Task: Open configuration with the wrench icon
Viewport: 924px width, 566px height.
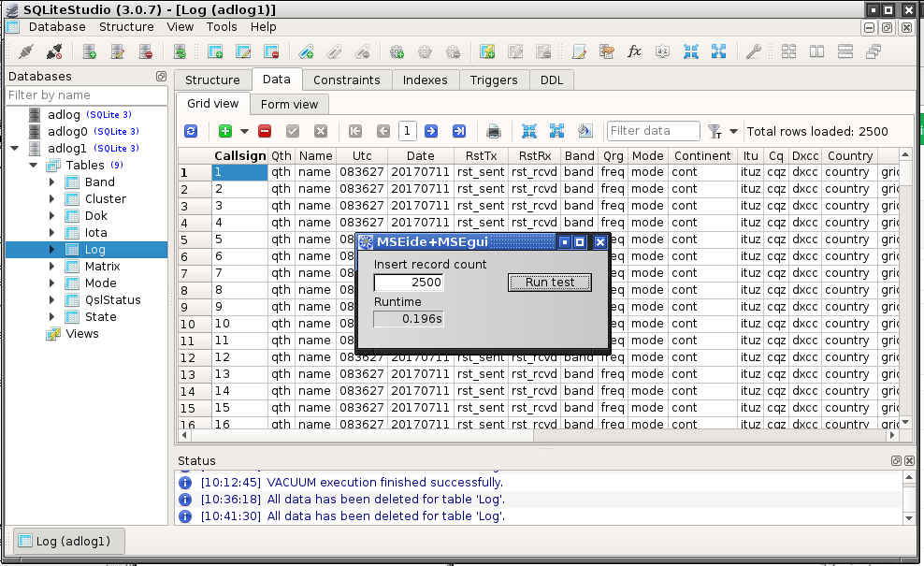Action: (753, 51)
